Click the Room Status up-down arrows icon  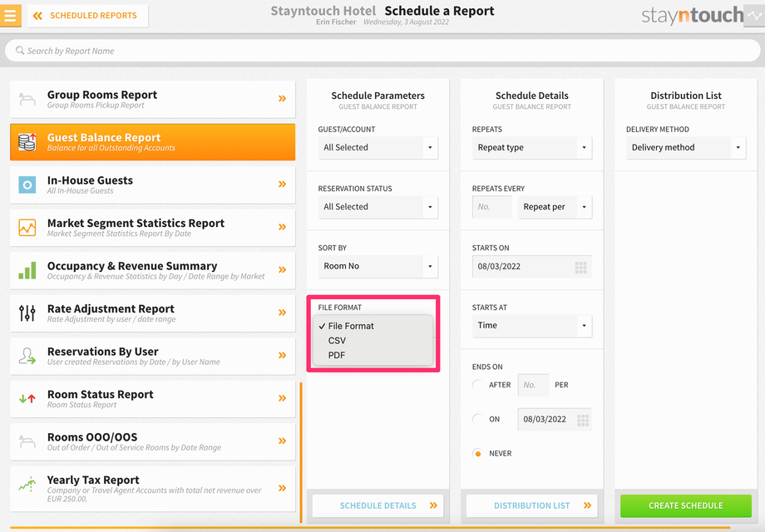pyautogui.click(x=27, y=398)
